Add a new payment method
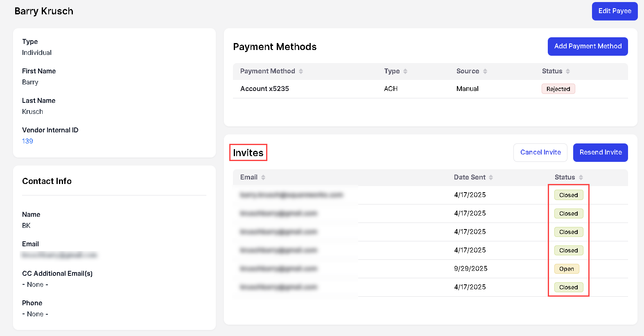The image size is (644, 336). 588,46
